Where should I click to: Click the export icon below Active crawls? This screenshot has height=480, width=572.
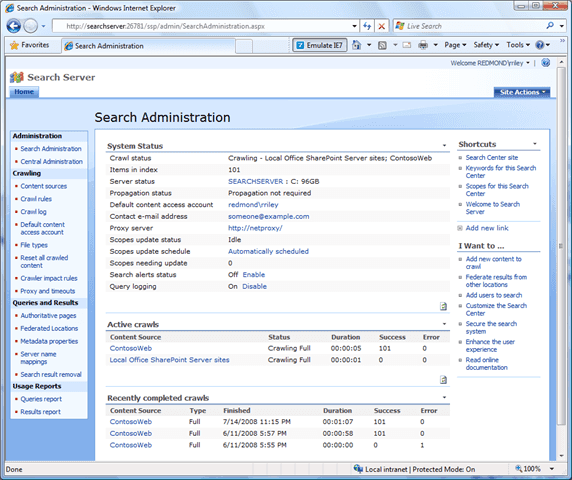pyautogui.click(x=443, y=380)
